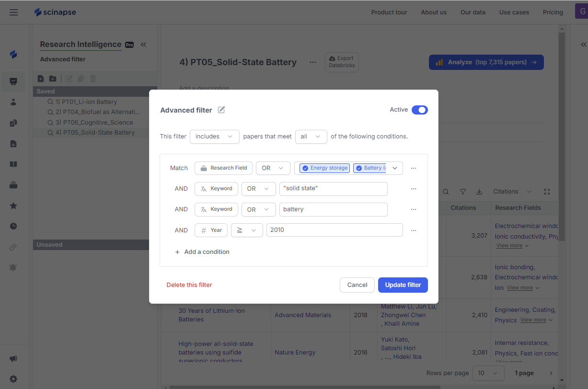Click Export Databricks button

pyautogui.click(x=342, y=62)
